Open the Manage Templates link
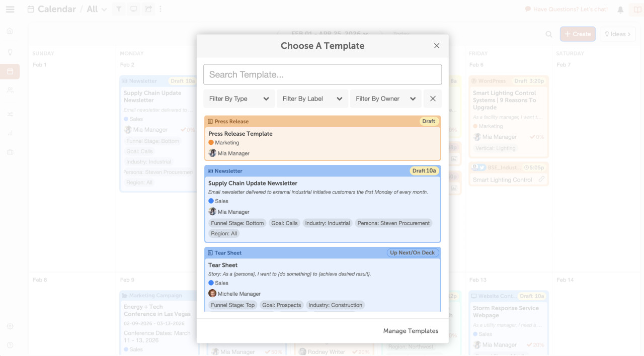This screenshot has width=644, height=356. tap(411, 331)
